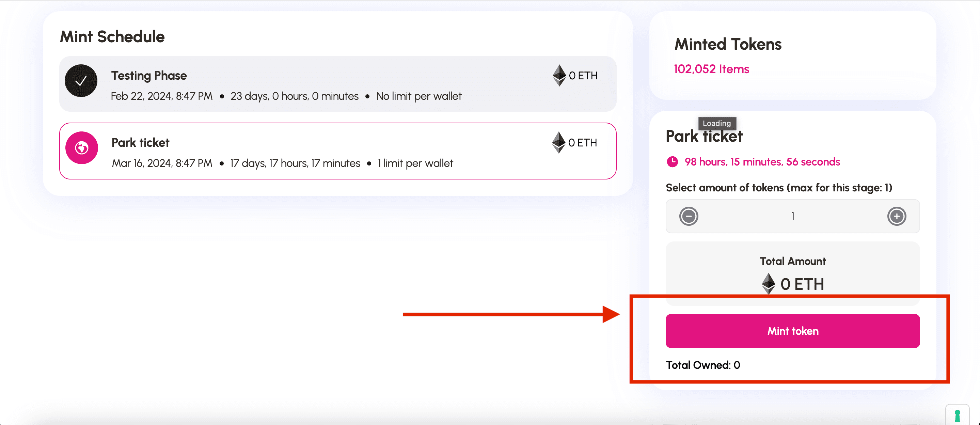Screen dimensions: 980x425
Task: Click the Total Owned: 0 text
Action: pyautogui.click(x=703, y=365)
